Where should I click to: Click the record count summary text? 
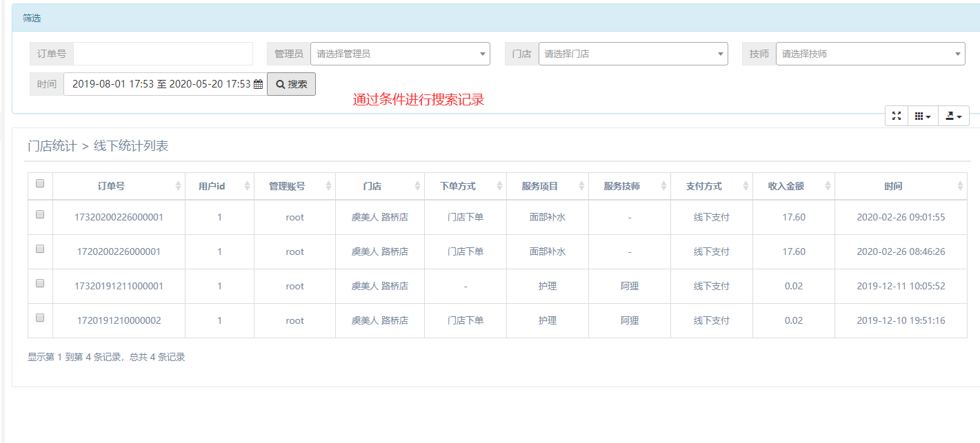coord(106,357)
